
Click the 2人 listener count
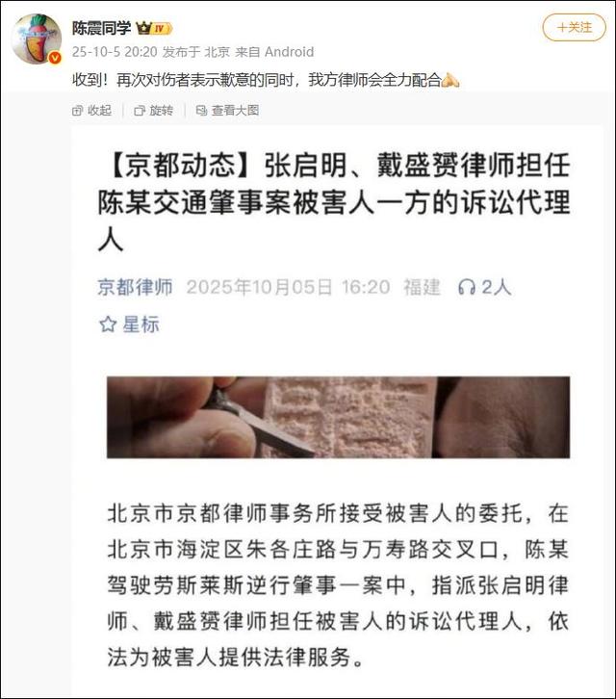coord(496,287)
